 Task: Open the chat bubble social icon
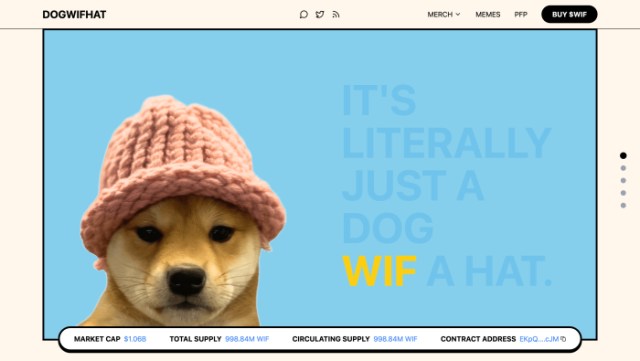(303, 15)
